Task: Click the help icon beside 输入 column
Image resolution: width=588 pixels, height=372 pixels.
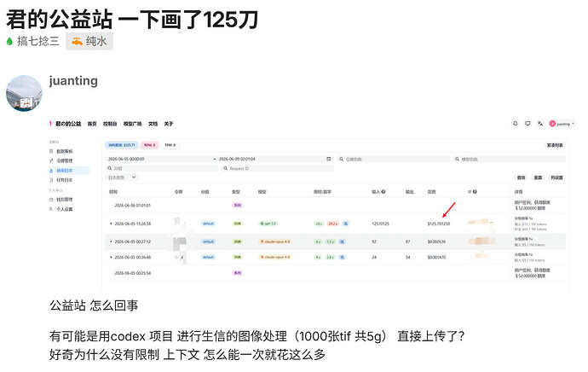Action: pyautogui.click(x=383, y=192)
